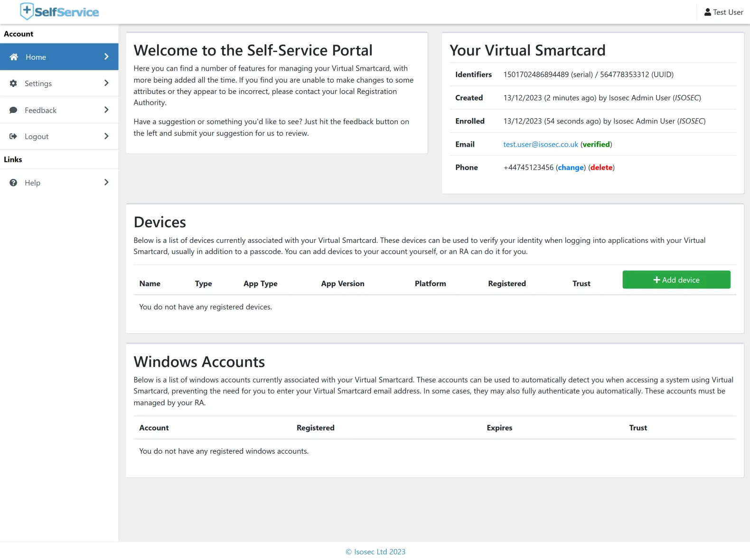Open the test.user@isosec.co.uk email link

tap(541, 144)
